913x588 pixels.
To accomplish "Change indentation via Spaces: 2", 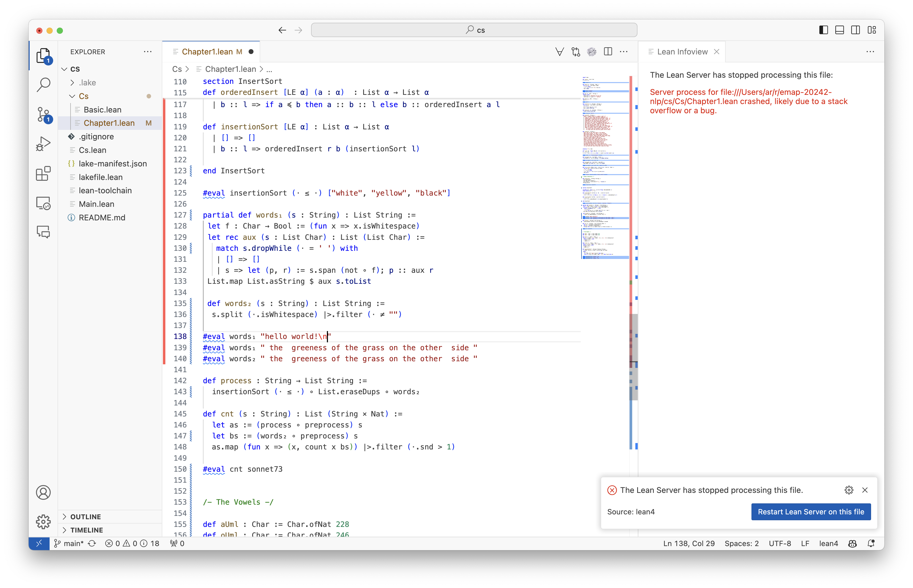I will click(742, 543).
